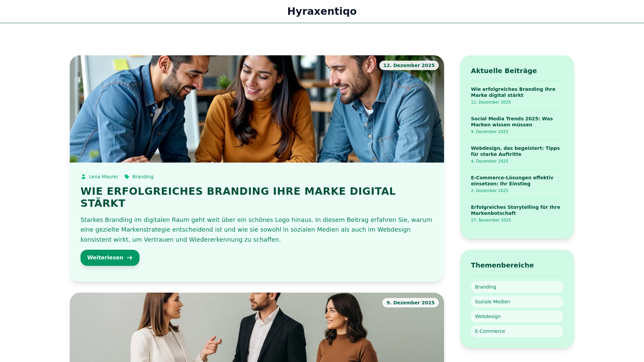Click the 9. Dezember 2025 sidebar date
The image size is (644, 362).
point(489,132)
